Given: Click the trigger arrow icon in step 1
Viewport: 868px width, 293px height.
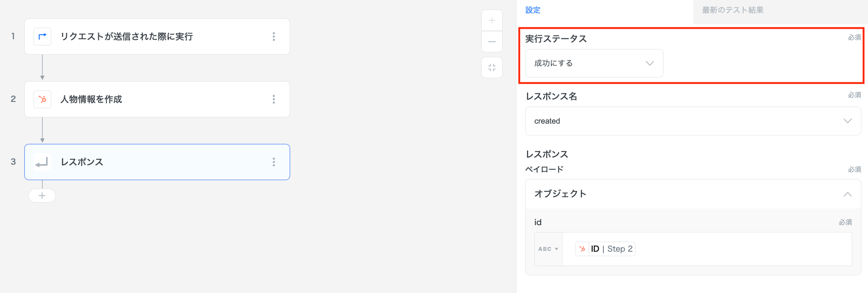Looking at the screenshot, I should [42, 37].
